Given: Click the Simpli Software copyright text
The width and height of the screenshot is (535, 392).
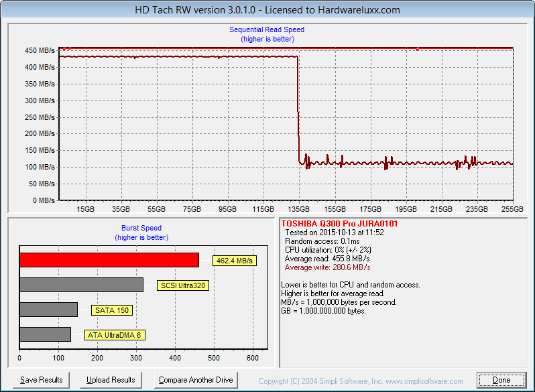Looking at the screenshot, I should pos(361,381).
